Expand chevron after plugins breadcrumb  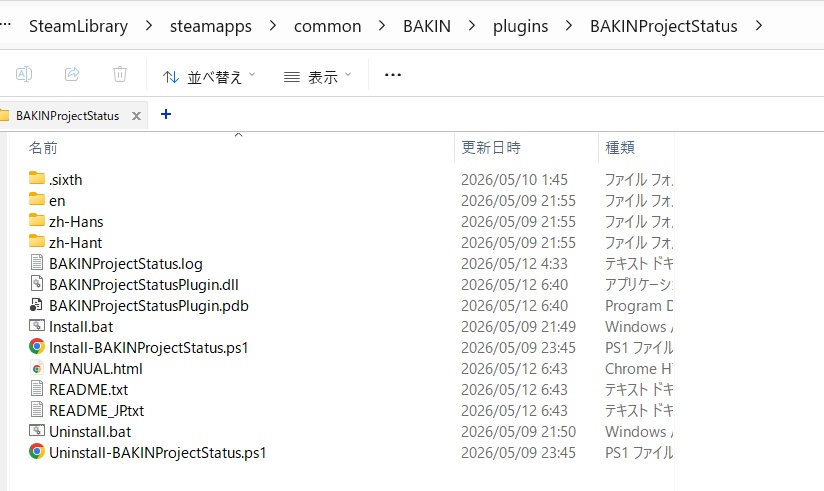pyautogui.click(x=569, y=25)
